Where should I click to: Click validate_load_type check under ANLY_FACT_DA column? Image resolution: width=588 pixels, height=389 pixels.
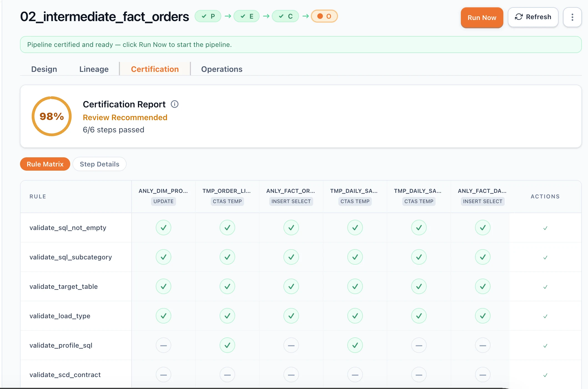click(483, 316)
